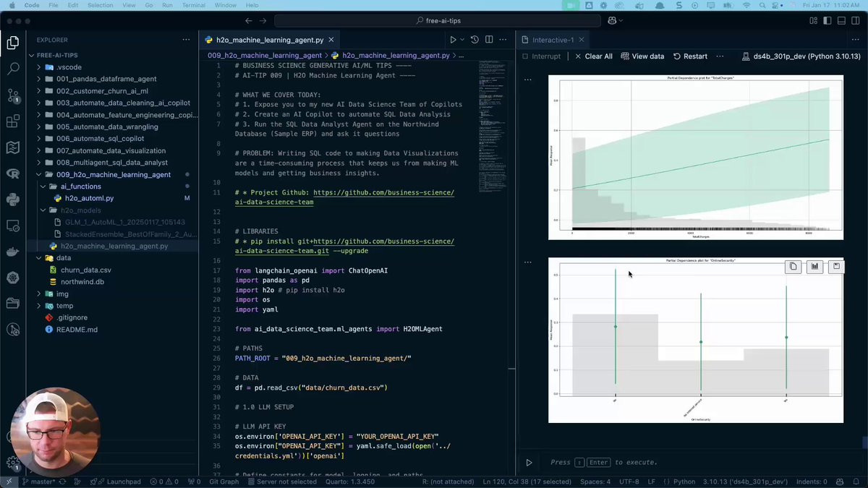Open Remote Explorer icon in activity bar

tap(12, 226)
